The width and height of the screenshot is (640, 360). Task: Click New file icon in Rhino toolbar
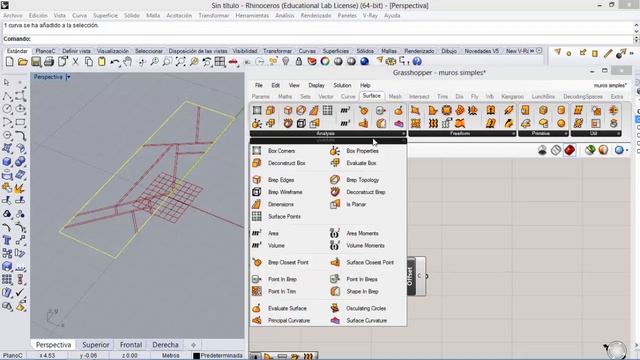(9, 61)
